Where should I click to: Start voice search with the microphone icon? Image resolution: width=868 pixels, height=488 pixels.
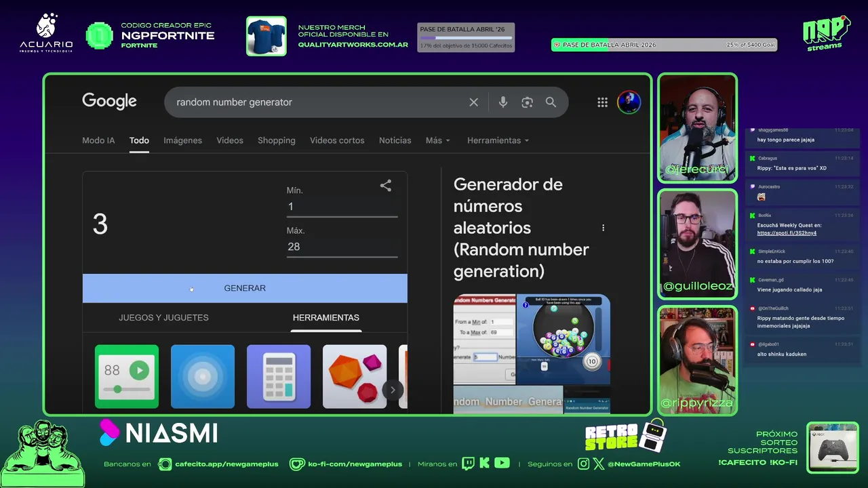pyautogui.click(x=502, y=102)
